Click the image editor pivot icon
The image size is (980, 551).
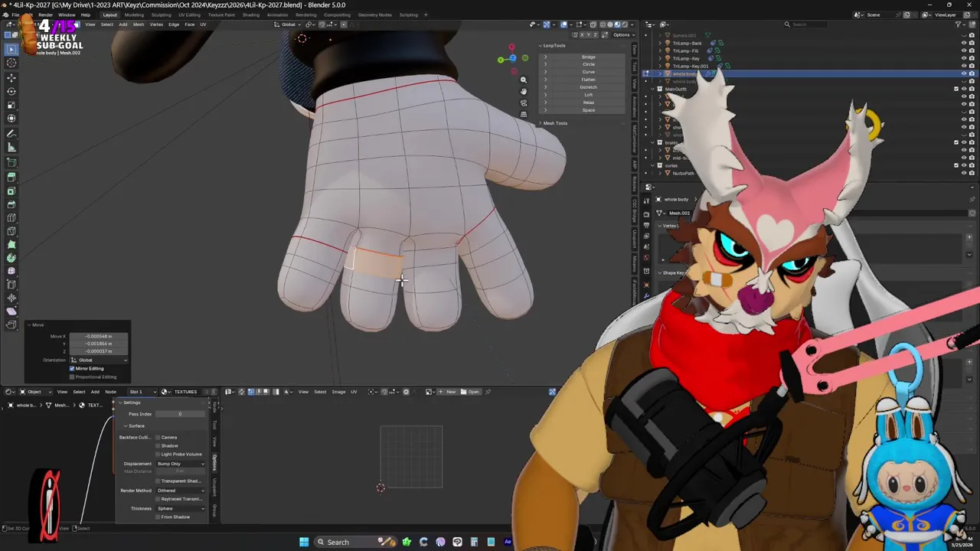tap(373, 392)
